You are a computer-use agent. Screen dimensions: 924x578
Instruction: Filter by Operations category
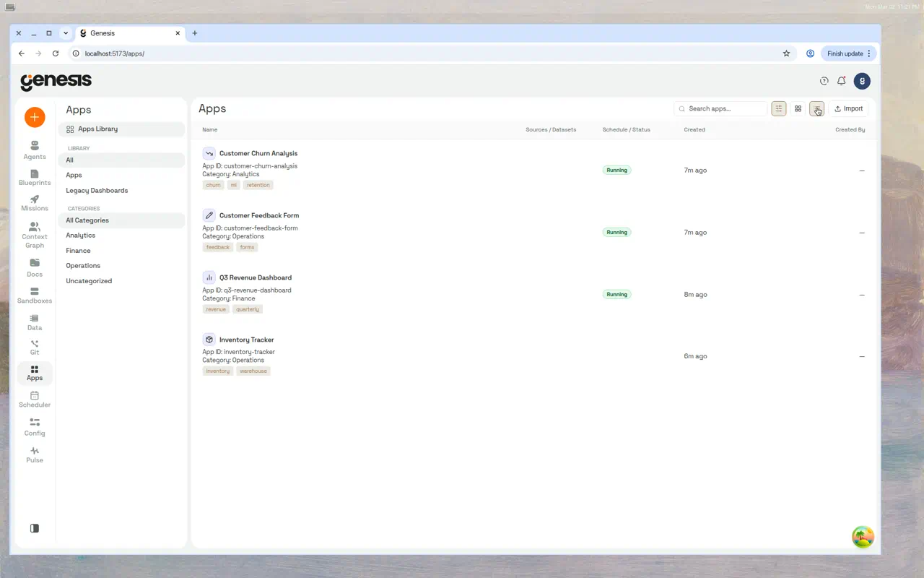[121, 266]
